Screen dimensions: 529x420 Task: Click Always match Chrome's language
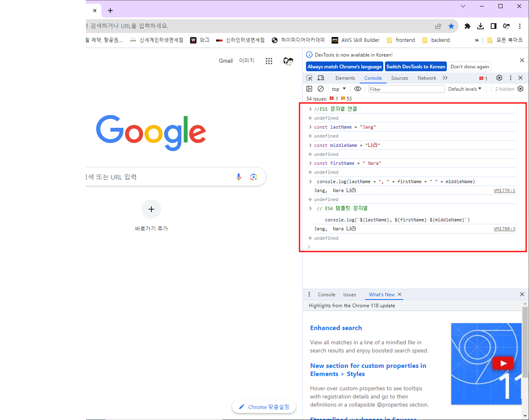click(345, 67)
